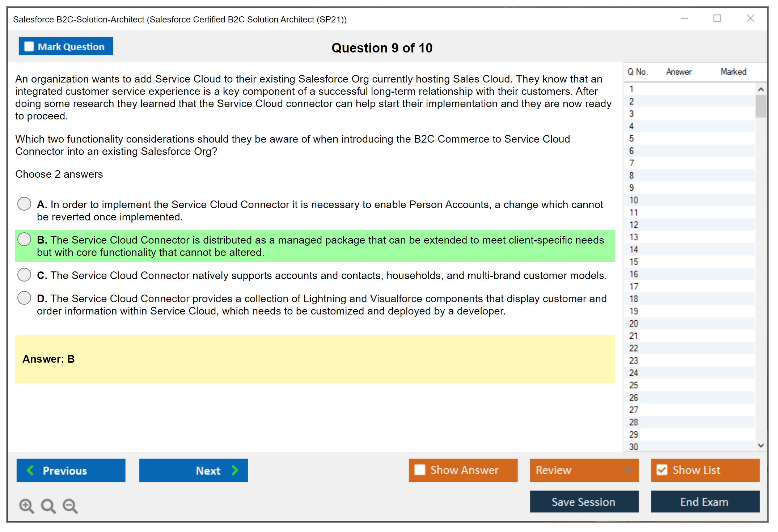Select question 22 in the list

(634, 348)
